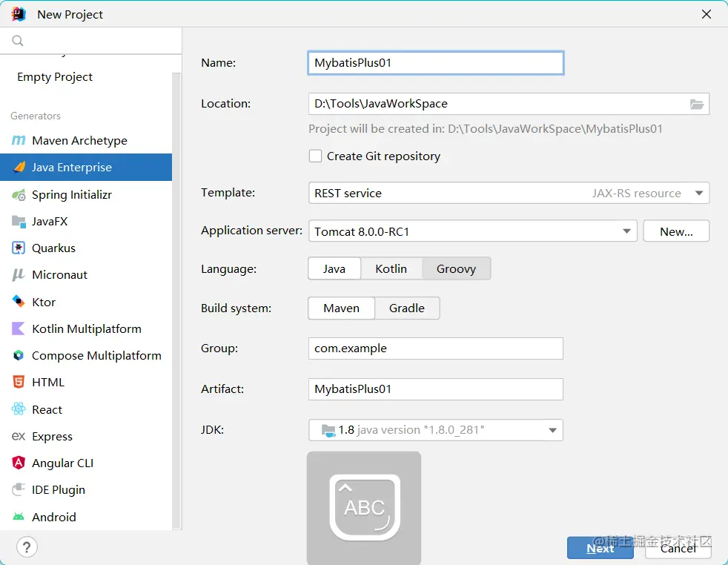Viewport: 728px width, 565px height.
Task: Select Maven Archetype generator
Action: tap(86, 140)
